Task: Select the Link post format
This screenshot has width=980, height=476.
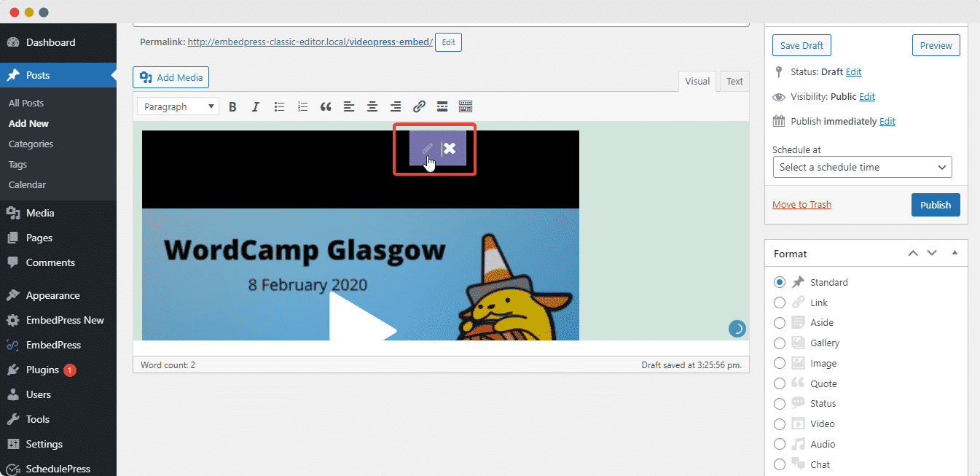Action: [x=780, y=303]
